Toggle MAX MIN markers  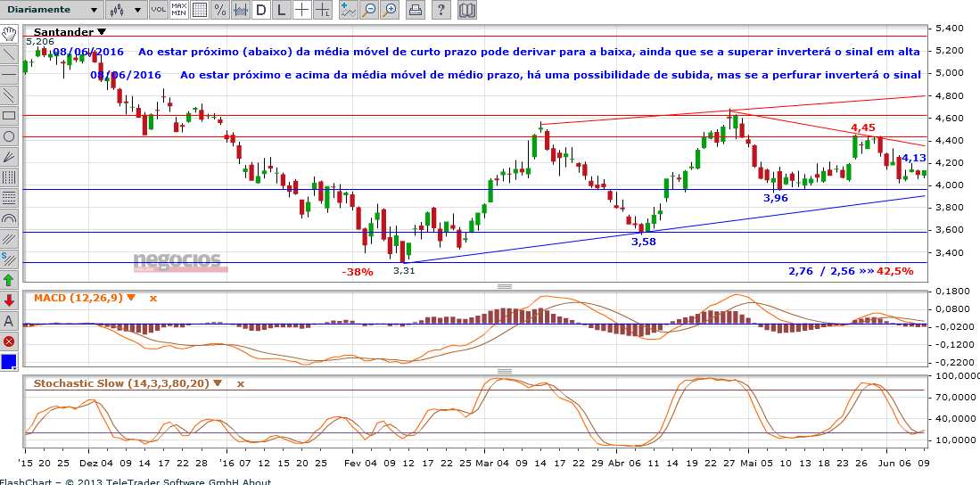(179, 10)
